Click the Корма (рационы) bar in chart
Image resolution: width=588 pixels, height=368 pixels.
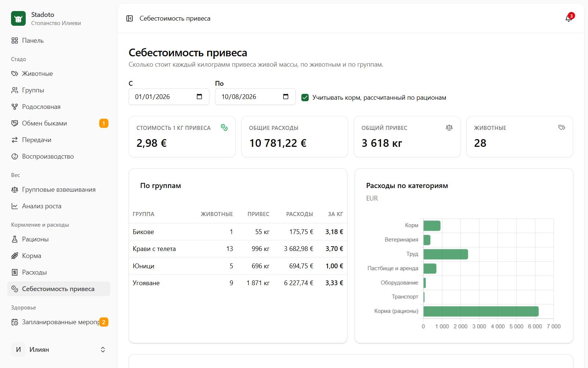(481, 311)
